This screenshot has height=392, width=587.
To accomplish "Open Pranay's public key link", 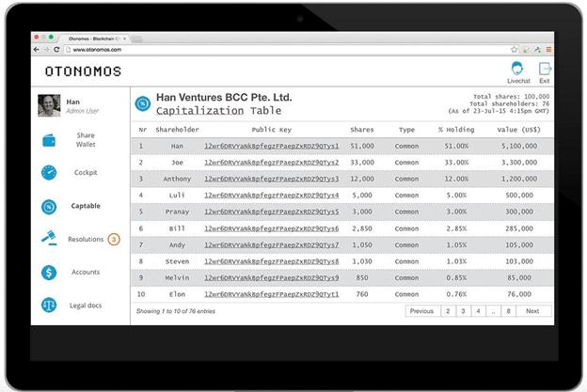I will [272, 212].
